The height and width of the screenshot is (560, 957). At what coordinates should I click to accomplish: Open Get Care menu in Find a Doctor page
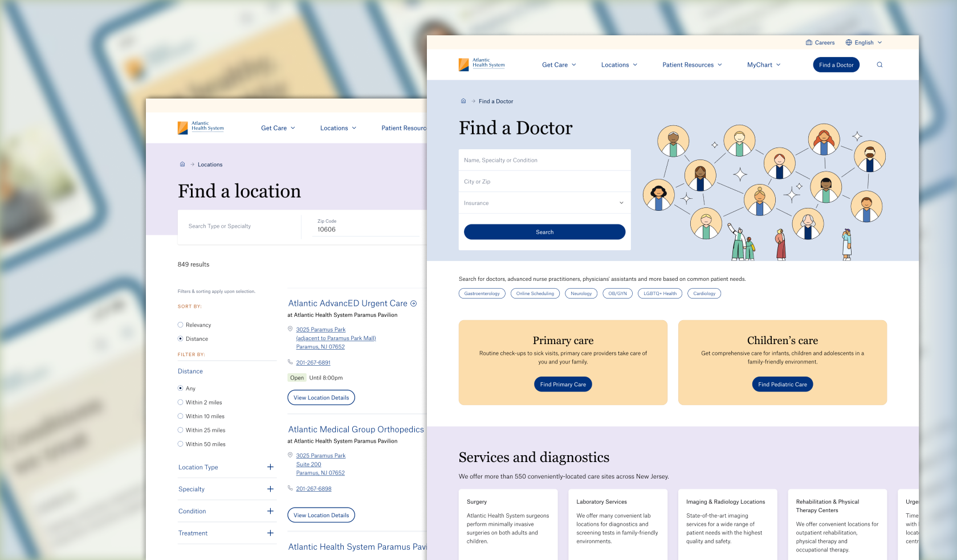coord(559,65)
